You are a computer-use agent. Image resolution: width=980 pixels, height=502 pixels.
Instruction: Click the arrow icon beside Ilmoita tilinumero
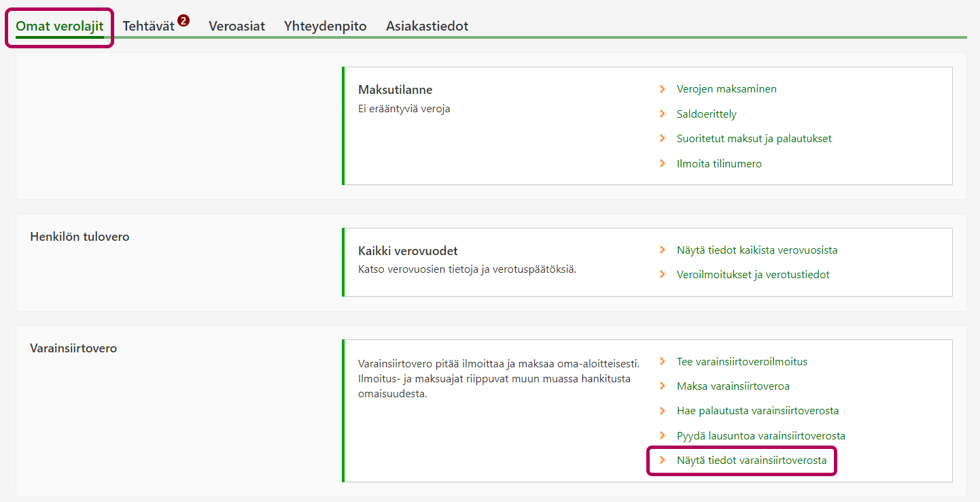(x=662, y=163)
